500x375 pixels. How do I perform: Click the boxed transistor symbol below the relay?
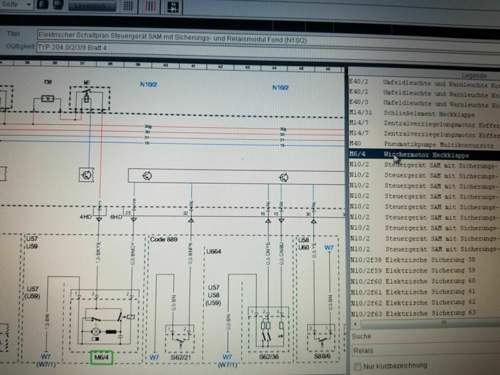point(87,175)
